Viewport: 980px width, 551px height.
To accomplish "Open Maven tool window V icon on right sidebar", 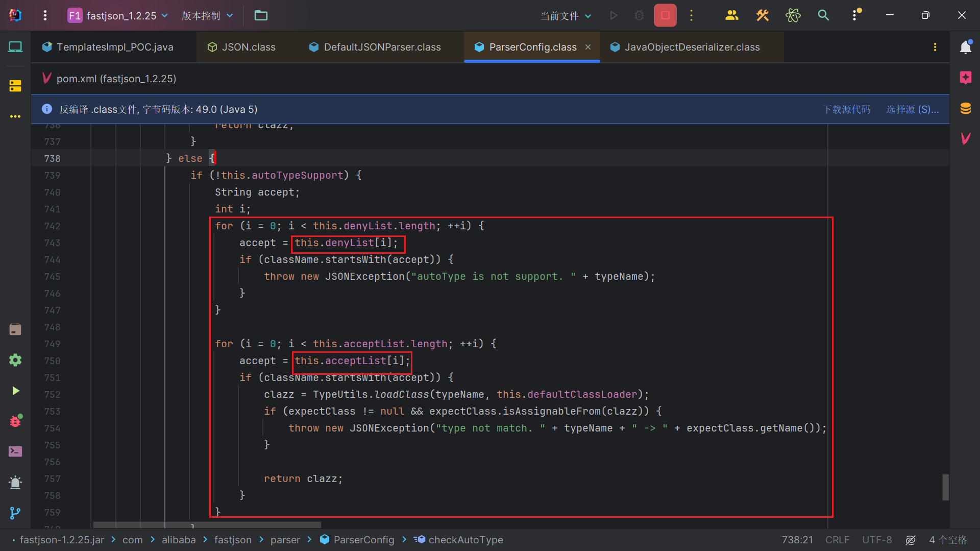I will 965,138.
